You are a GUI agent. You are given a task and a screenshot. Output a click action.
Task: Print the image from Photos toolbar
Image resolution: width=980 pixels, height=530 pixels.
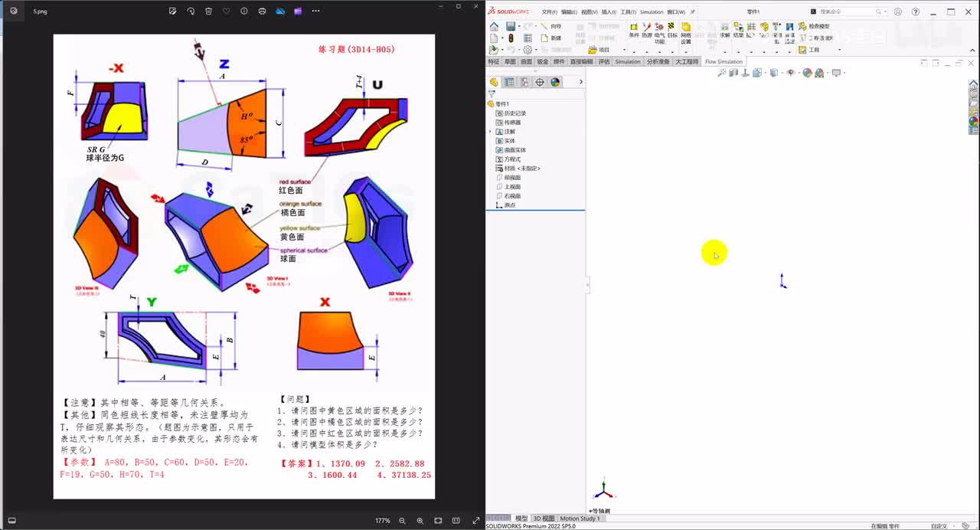[262, 11]
